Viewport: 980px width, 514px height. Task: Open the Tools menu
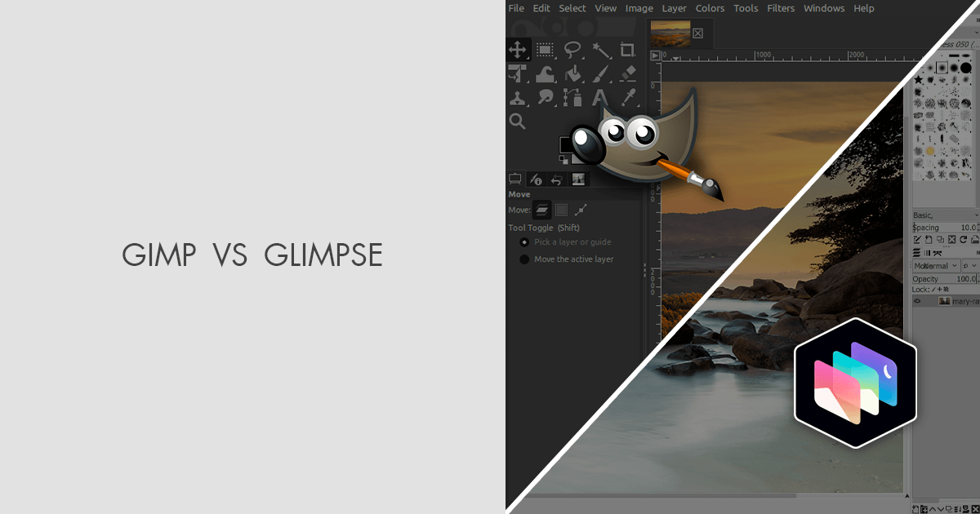(746, 8)
